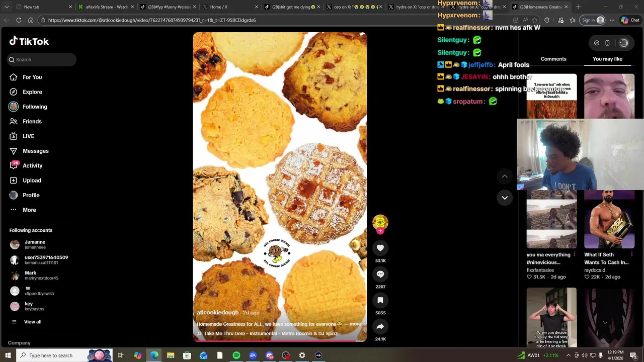
Task: Click the URL address bar
Action: [272, 20]
